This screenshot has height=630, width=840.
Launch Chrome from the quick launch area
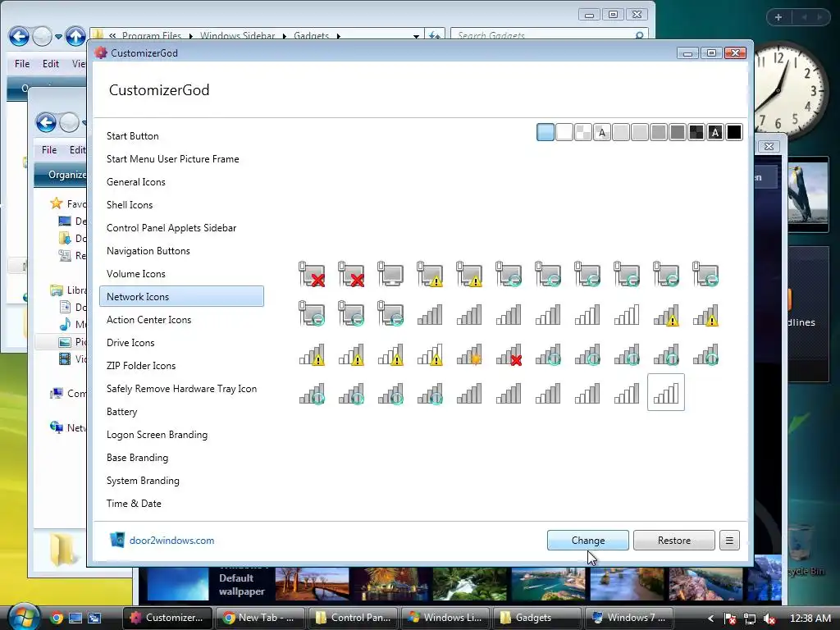[x=57, y=618]
